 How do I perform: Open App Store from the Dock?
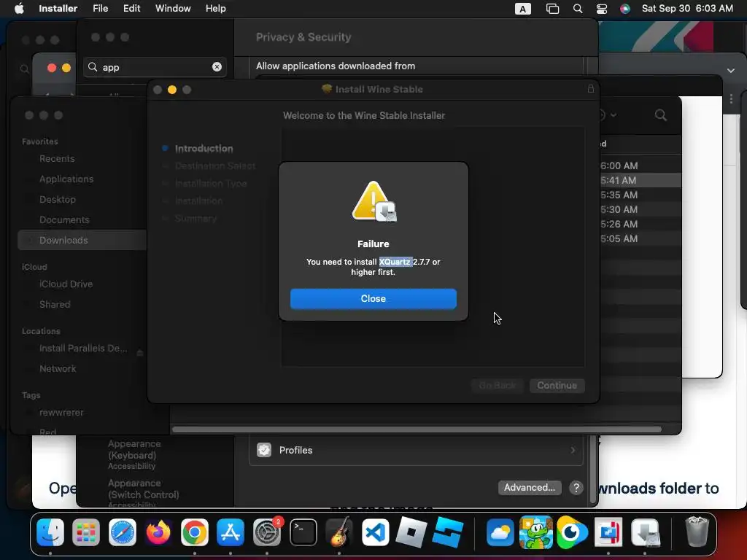pos(231,532)
